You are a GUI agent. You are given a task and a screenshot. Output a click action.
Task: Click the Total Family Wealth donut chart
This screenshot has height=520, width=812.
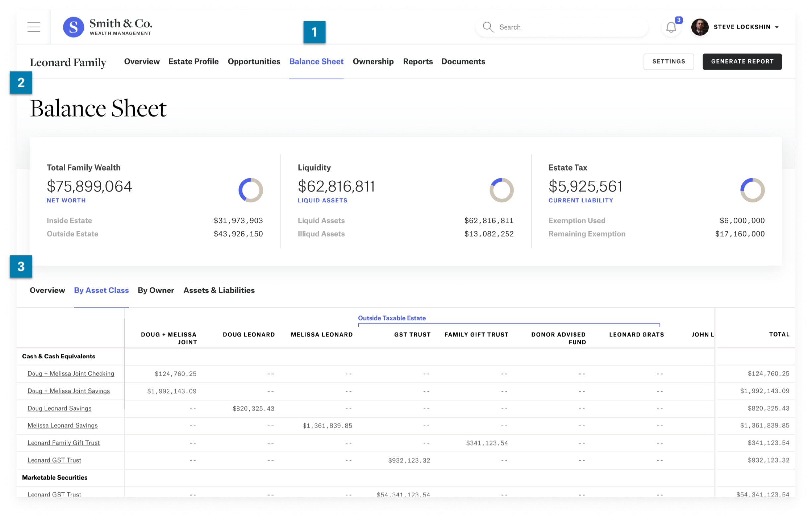(x=250, y=190)
